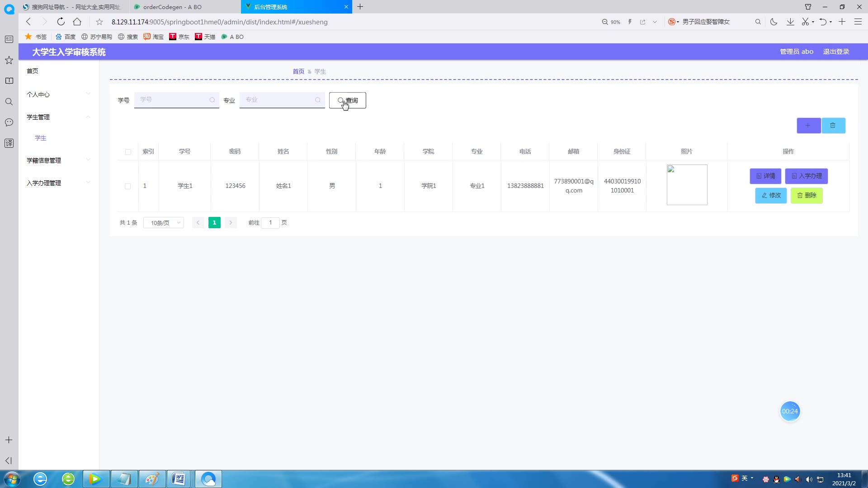Image resolution: width=868 pixels, height=488 pixels.
Task: Click the browser refresh icon
Action: tap(61, 22)
